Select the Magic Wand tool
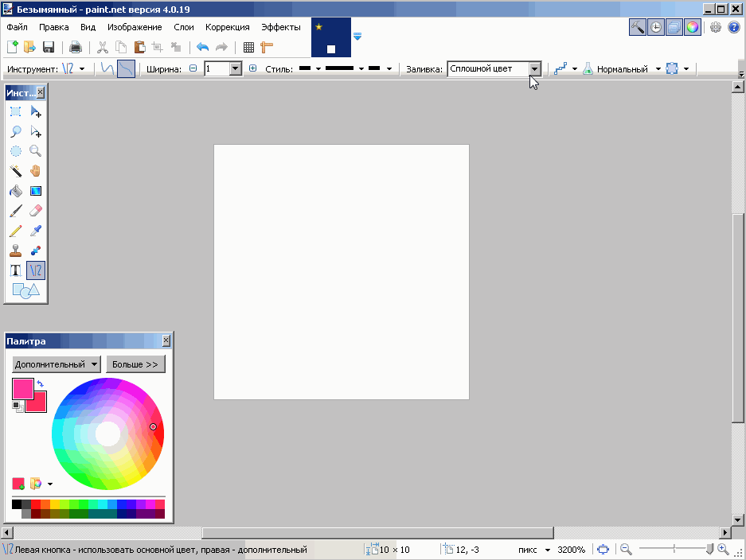This screenshot has height=560, width=746. pos(15,171)
